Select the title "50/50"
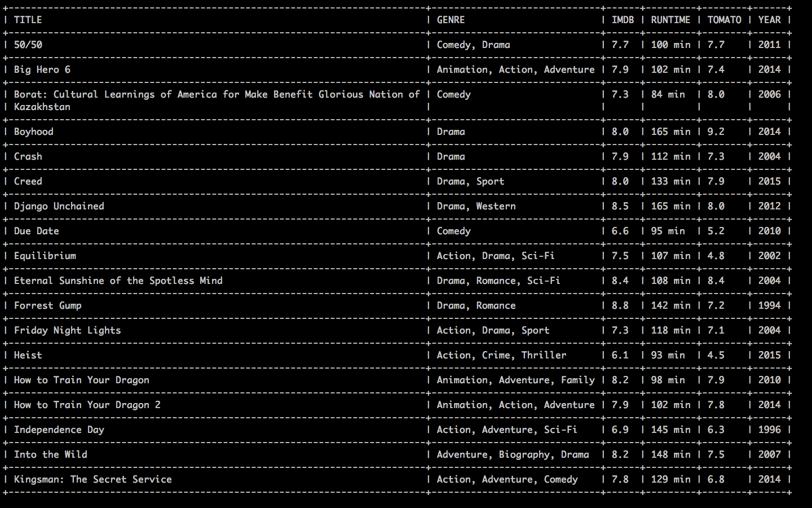The image size is (812, 508). [28, 45]
